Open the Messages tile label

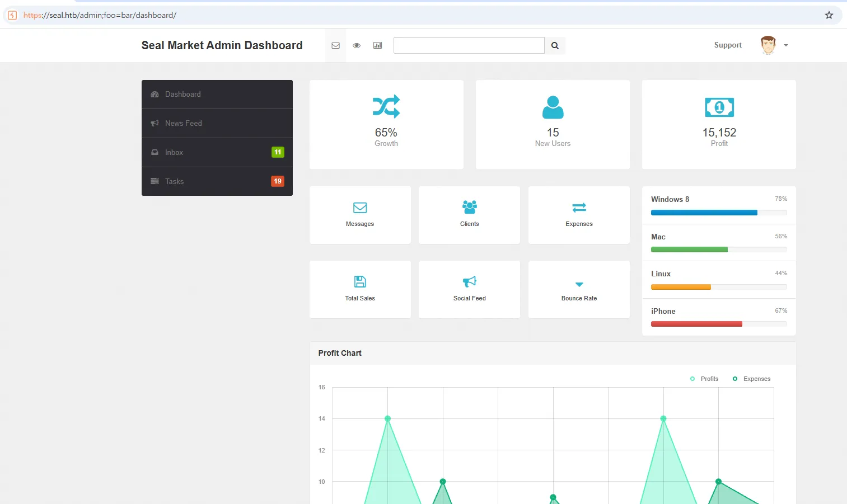pos(360,224)
